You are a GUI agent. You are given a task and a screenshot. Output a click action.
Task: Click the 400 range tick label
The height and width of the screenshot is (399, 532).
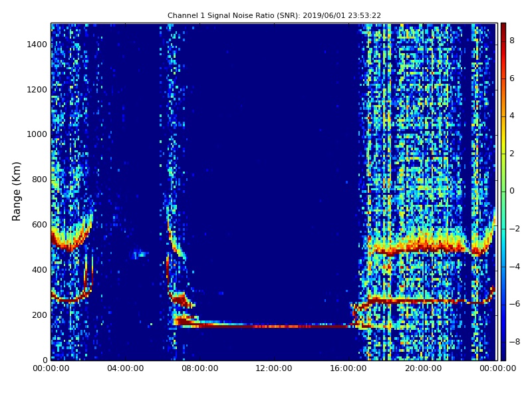pyautogui.click(x=39, y=270)
